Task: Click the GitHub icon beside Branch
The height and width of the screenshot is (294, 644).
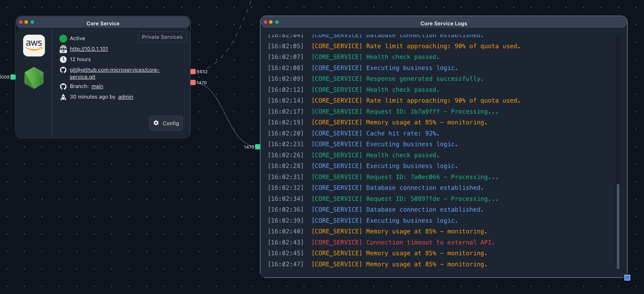Action: point(63,86)
